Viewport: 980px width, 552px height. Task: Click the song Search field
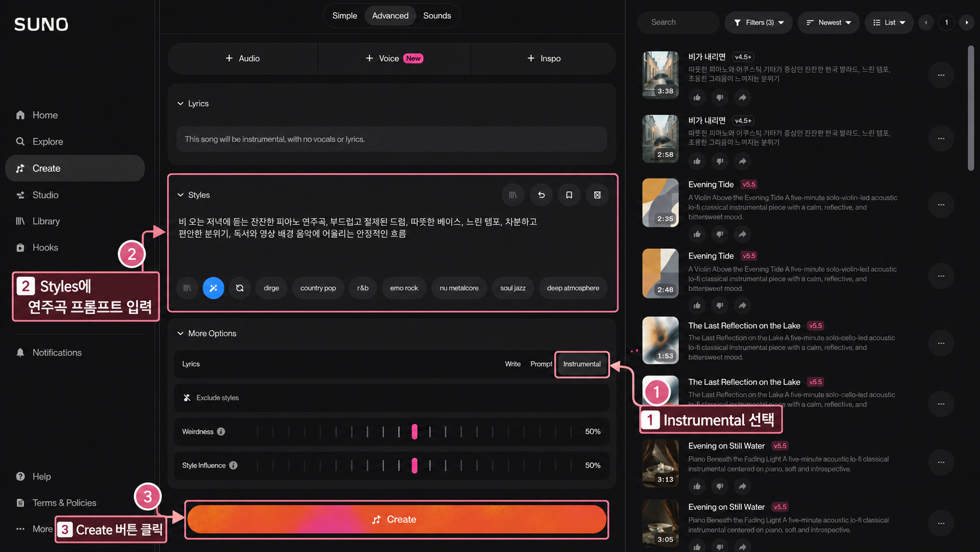pyautogui.click(x=679, y=22)
